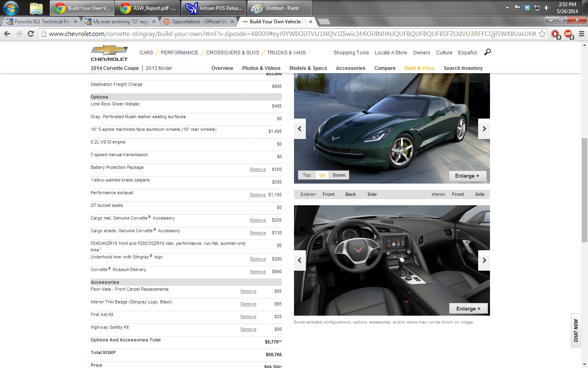Screen dimensions: 588x368
Task: Close the Oppositelock tab
Action: point(232,22)
